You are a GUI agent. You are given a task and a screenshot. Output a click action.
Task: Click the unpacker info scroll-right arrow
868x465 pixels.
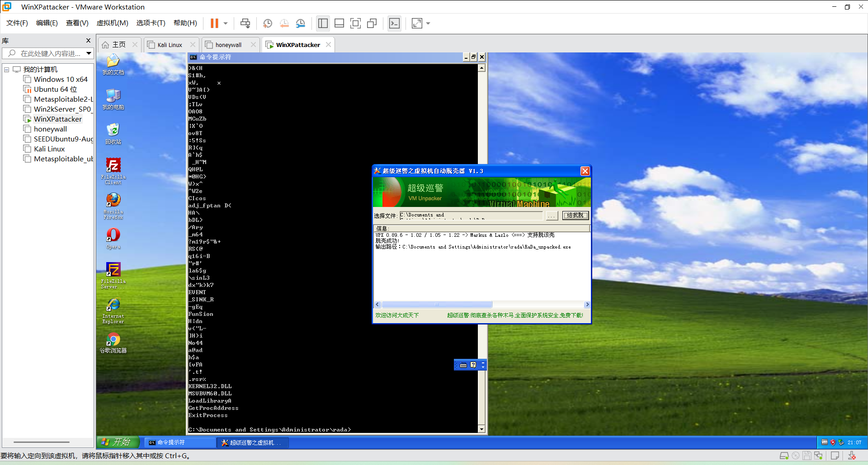(x=587, y=305)
